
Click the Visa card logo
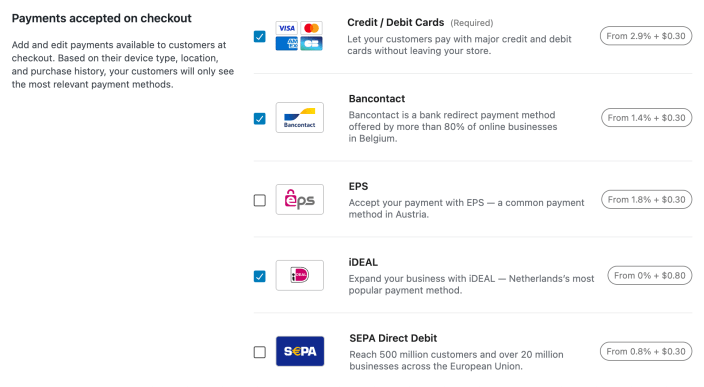tap(286, 28)
